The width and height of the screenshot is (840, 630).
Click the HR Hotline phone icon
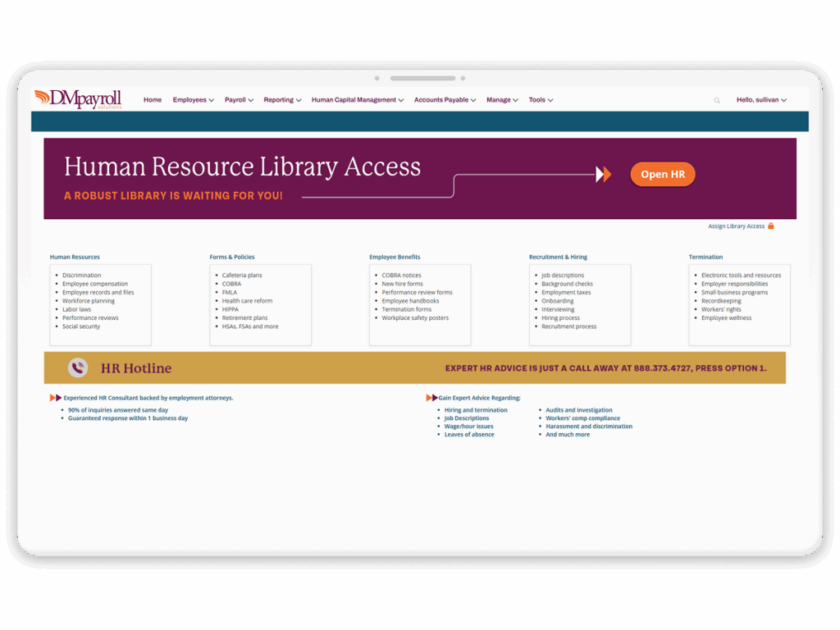click(78, 367)
